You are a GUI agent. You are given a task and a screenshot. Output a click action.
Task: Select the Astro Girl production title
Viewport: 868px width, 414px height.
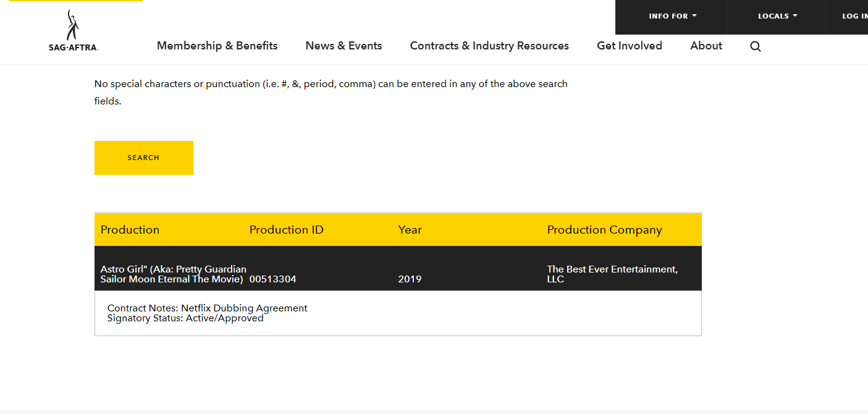coord(173,274)
